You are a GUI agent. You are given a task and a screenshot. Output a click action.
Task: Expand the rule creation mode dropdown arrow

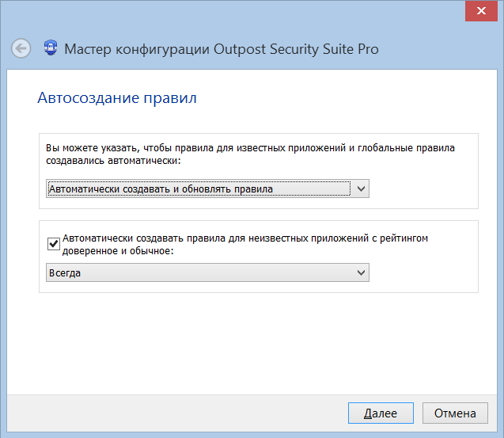coord(361,189)
